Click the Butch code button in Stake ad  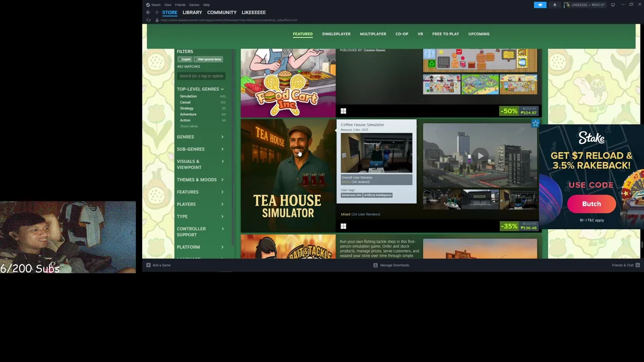[592, 204]
